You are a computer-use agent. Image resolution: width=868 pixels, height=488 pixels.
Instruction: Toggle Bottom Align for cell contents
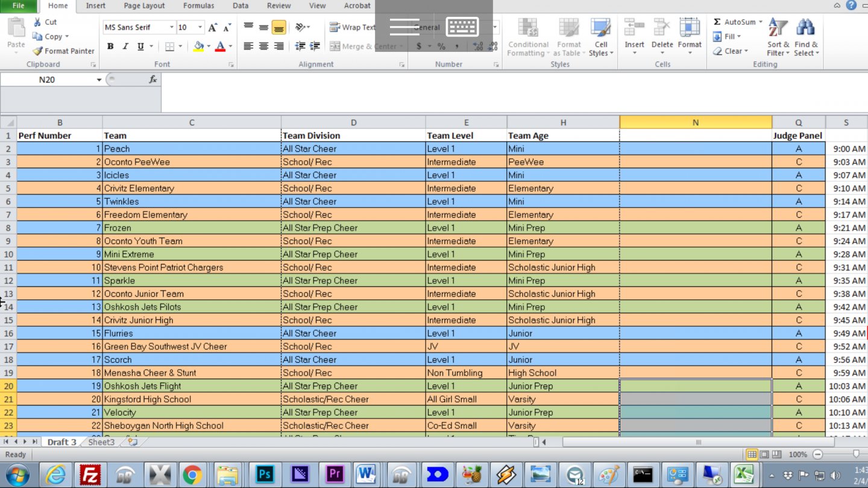(278, 27)
